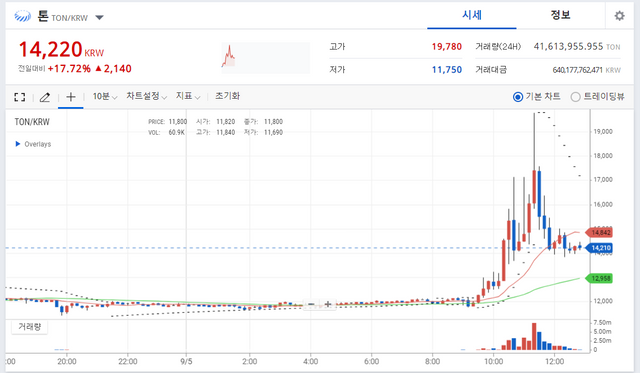Click the 14,210 current price tag
The image size is (640, 373).
[599, 248]
